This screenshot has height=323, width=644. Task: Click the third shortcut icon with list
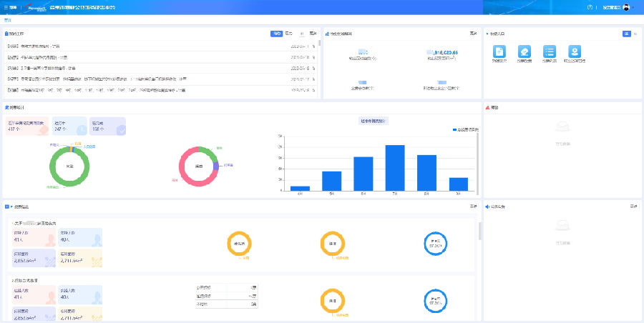pos(550,51)
